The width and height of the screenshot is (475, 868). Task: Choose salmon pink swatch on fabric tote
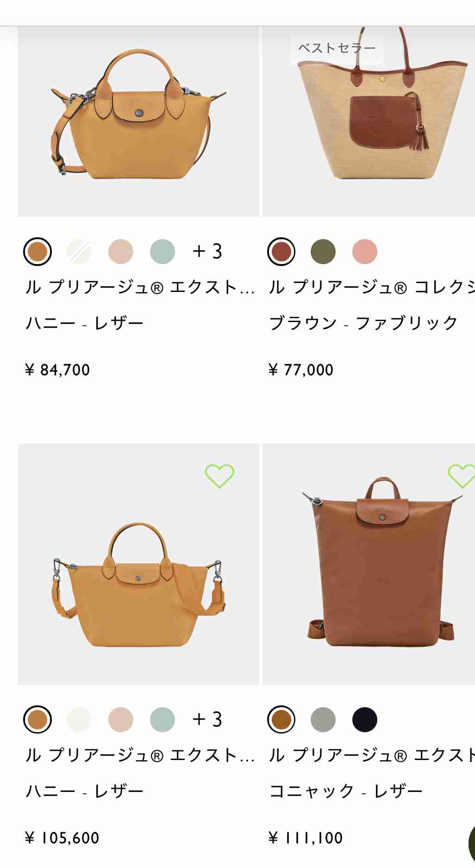[x=365, y=252]
